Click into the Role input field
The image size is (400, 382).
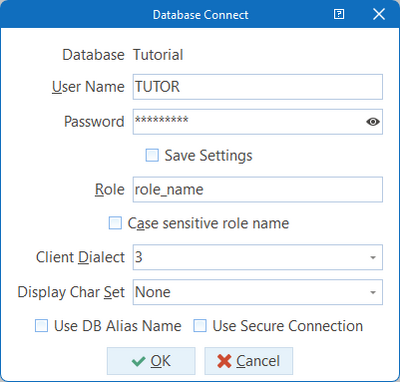(x=258, y=190)
